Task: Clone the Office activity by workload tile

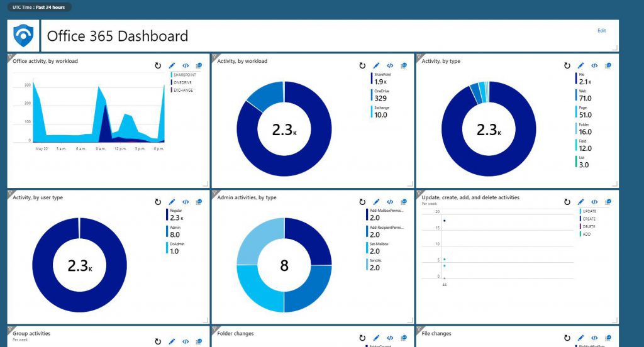Action: 199,65
